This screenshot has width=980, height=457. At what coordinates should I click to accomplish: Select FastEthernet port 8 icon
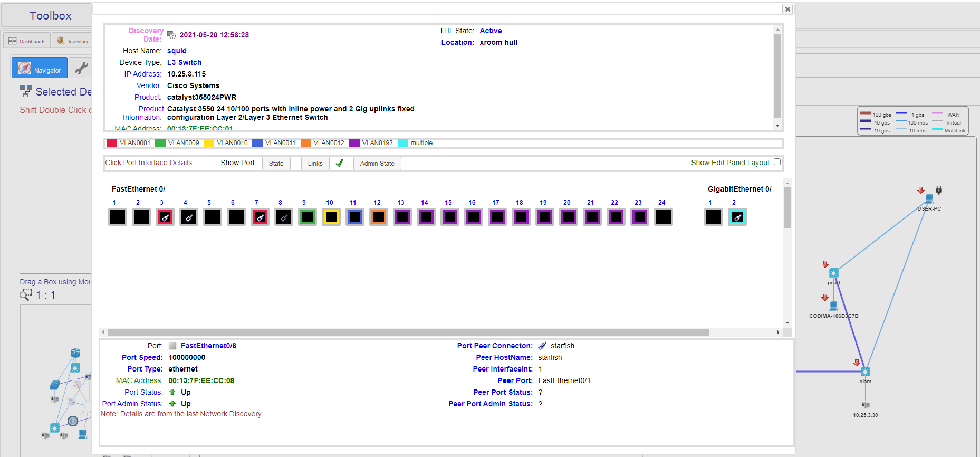pyautogui.click(x=284, y=217)
